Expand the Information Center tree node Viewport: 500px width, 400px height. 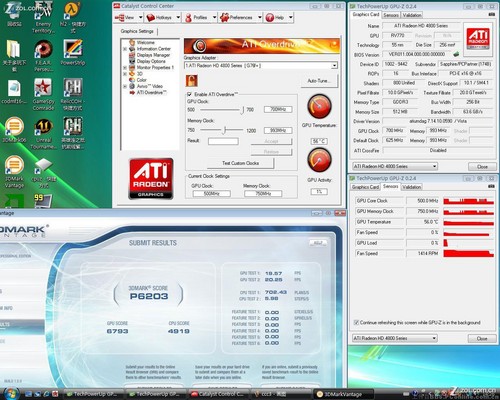point(125,49)
